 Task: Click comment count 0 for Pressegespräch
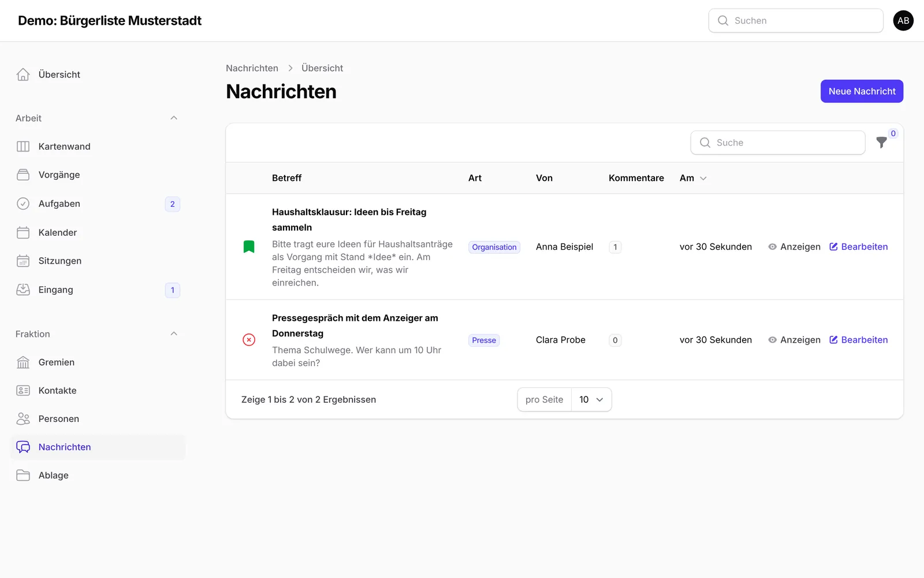point(615,340)
